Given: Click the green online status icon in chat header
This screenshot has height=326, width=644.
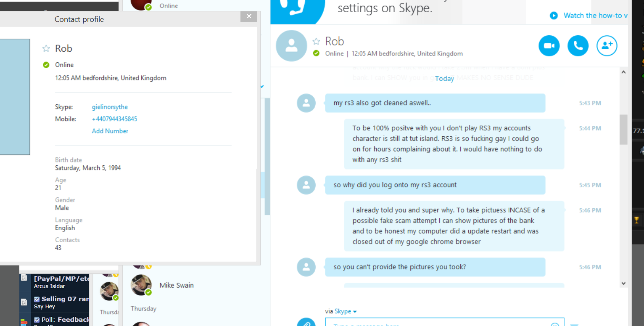Looking at the screenshot, I should tap(316, 53).
